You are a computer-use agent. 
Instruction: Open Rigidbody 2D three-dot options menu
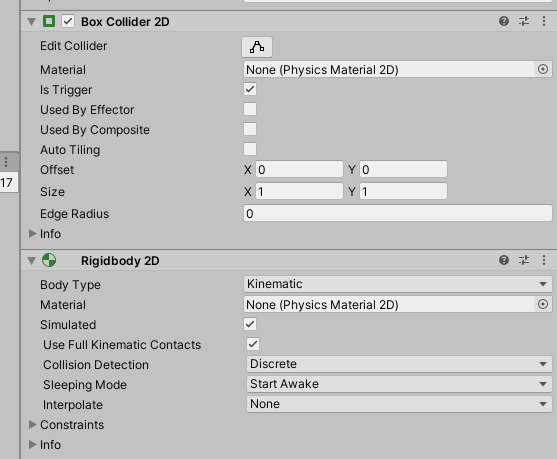click(x=544, y=260)
